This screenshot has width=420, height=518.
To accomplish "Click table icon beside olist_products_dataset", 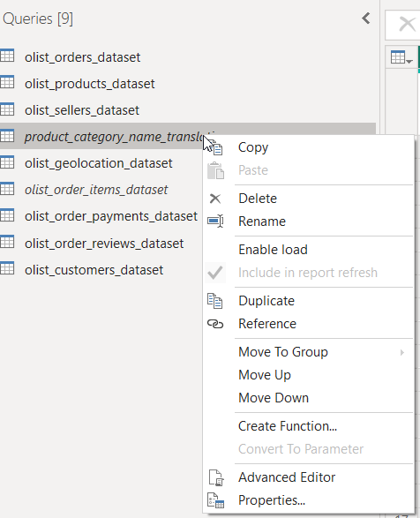I will point(7,82).
